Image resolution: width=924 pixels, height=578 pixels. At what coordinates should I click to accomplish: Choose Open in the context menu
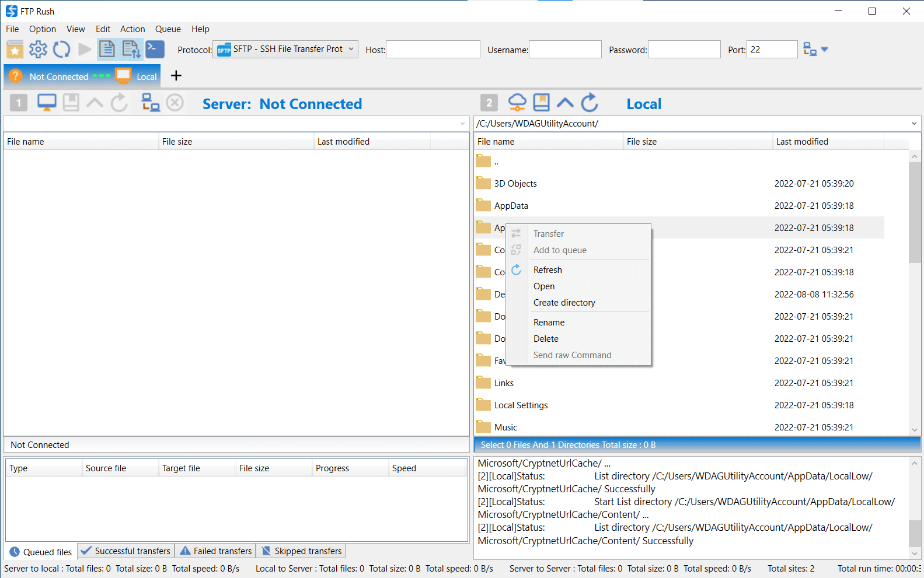(x=578, y=286)
